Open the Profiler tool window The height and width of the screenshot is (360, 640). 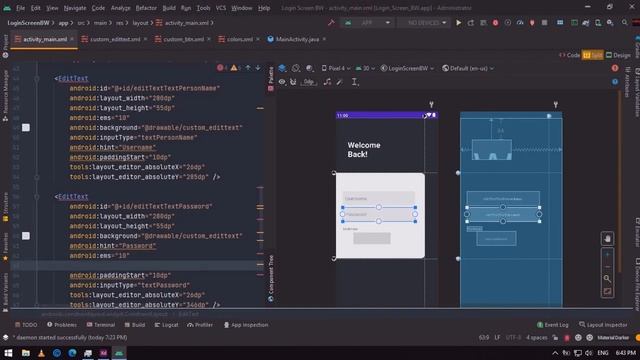[200, 325]
